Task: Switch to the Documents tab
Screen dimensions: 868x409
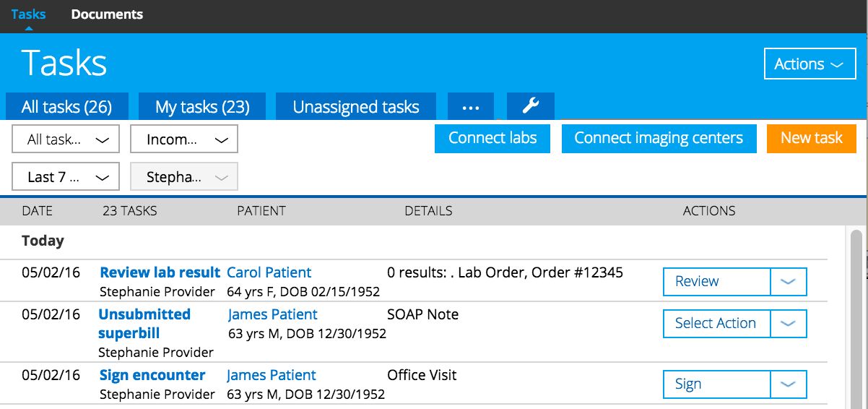Action: point(107,14)
